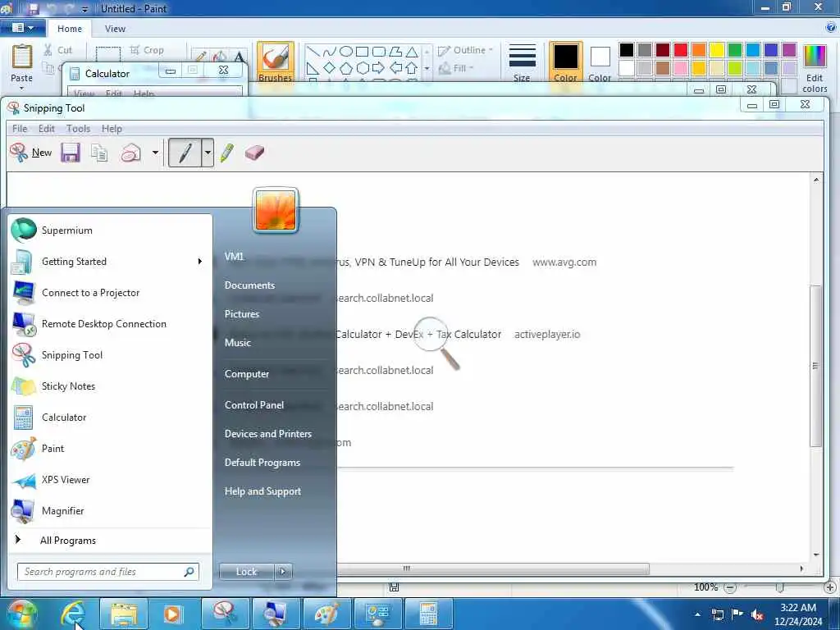Open the Pen options dropdown arrow
The image size is (840, 630).
tap(208, 153)
